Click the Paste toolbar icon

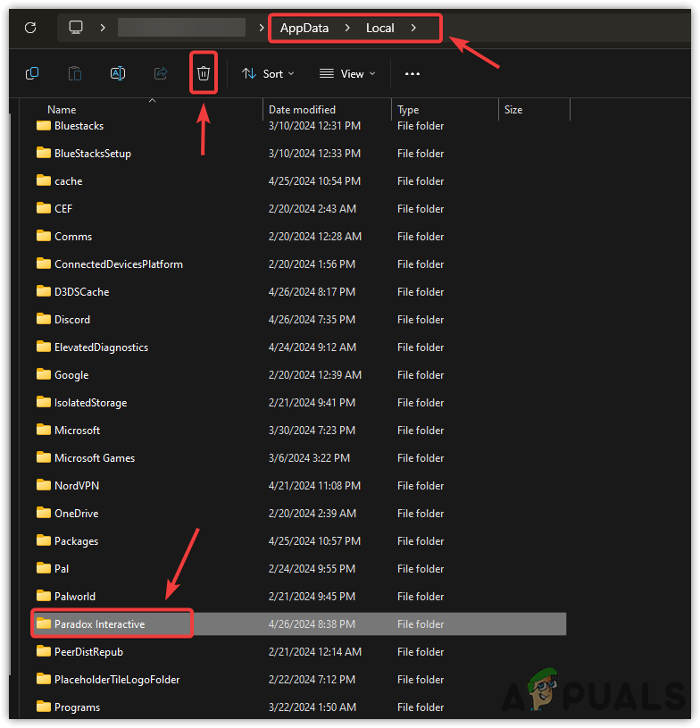[75, 73]
